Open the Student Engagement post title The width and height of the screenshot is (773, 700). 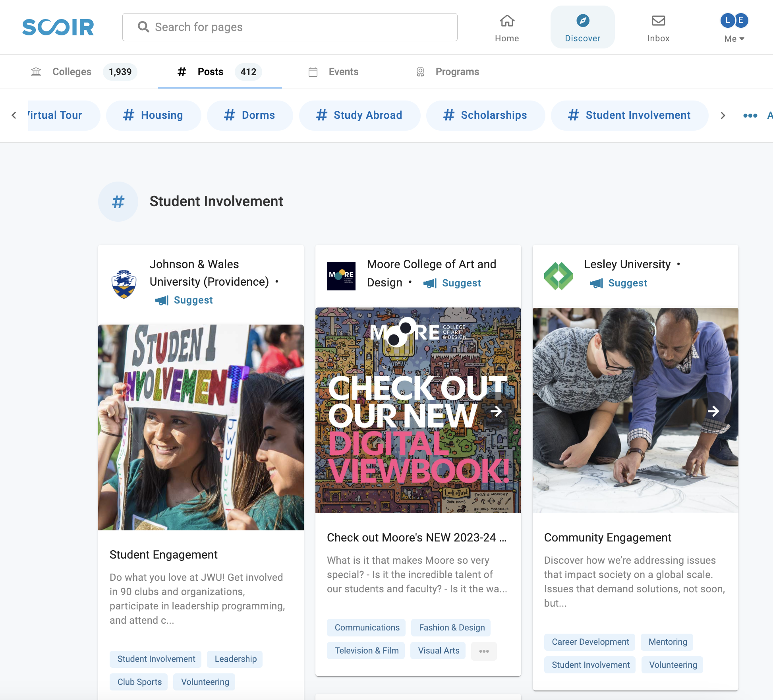[x=164, y=555]
